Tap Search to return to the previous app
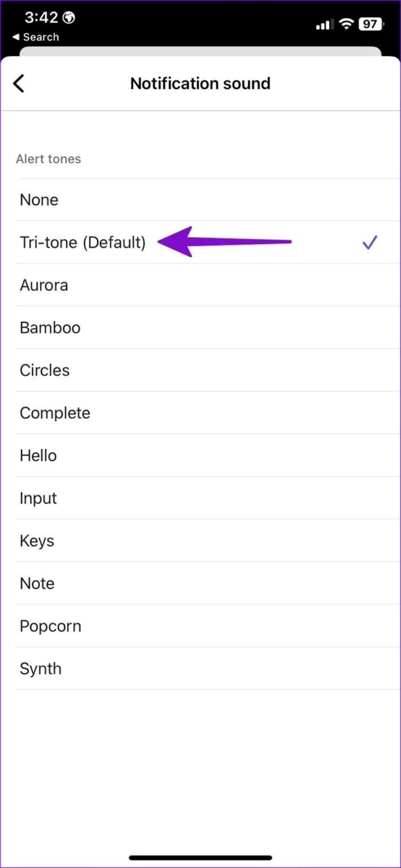The image size is (401, 868). 35,37
